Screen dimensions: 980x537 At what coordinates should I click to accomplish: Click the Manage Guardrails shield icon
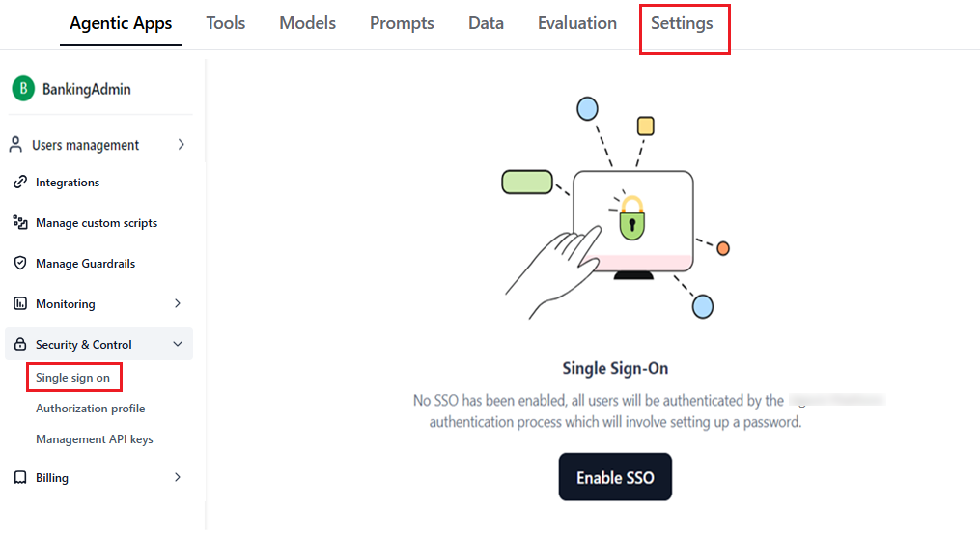click(x=19, y=264)
